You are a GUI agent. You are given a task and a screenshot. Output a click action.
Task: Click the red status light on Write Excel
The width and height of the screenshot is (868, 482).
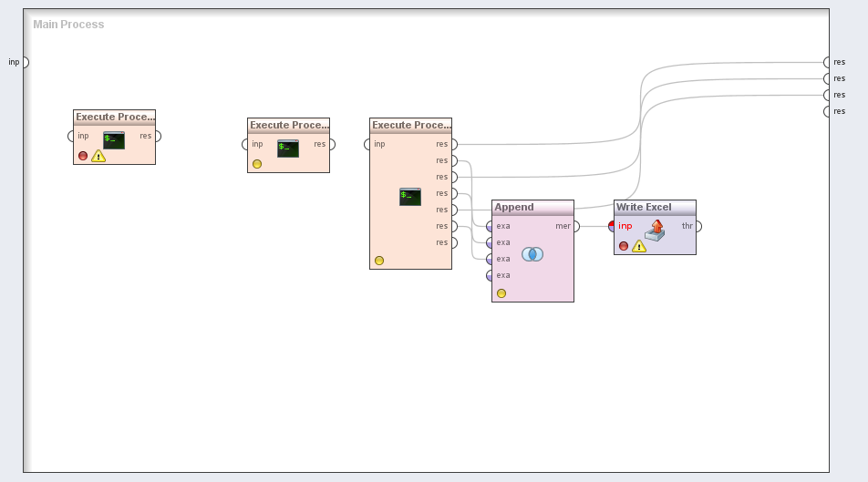(624, 246)
